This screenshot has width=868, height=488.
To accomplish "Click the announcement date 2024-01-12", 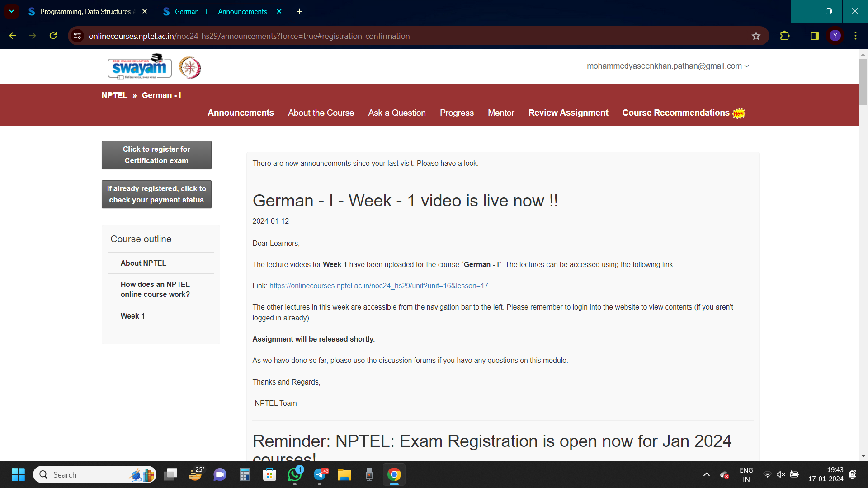I will 270,221.
